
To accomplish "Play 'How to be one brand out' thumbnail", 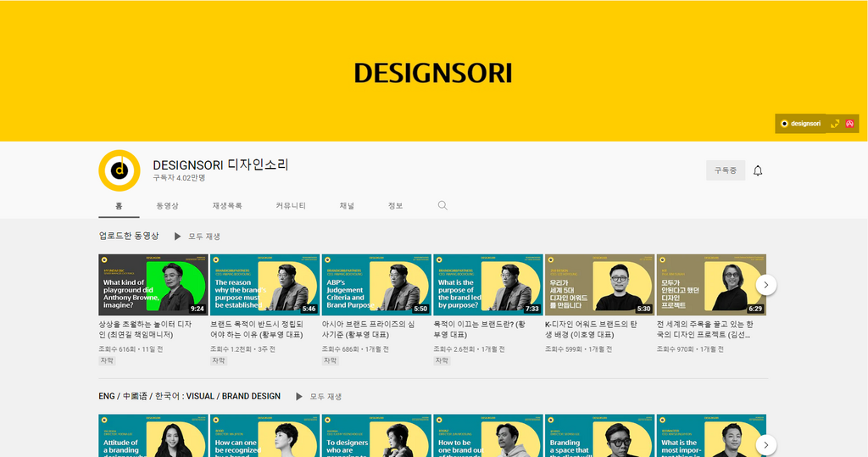I will click(487, 436).
